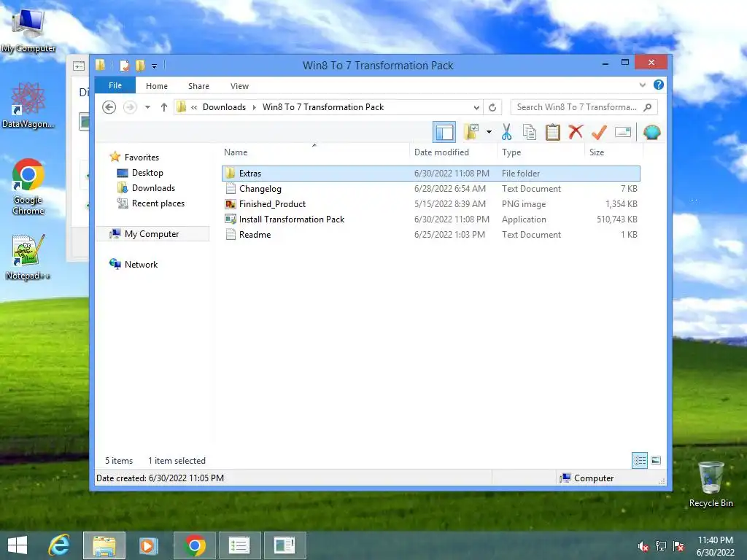
Task: Select My Computer in navigation pane
Action: 152,234
